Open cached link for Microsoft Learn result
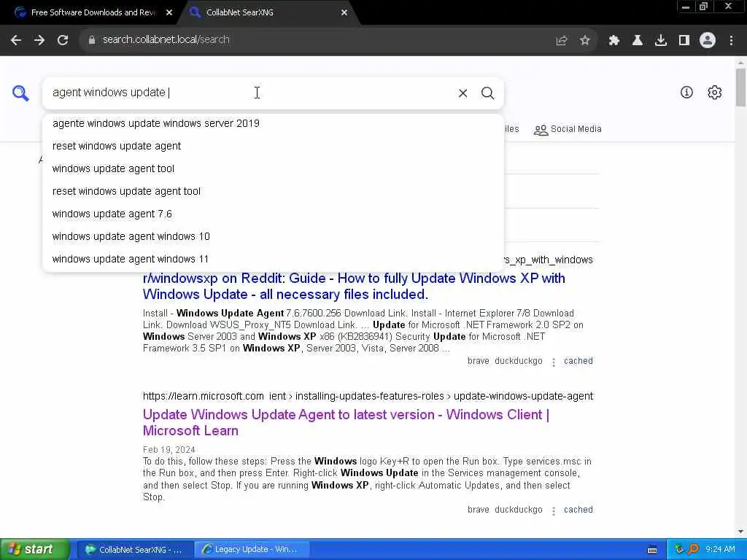747x560 pixels. [578, 510]
